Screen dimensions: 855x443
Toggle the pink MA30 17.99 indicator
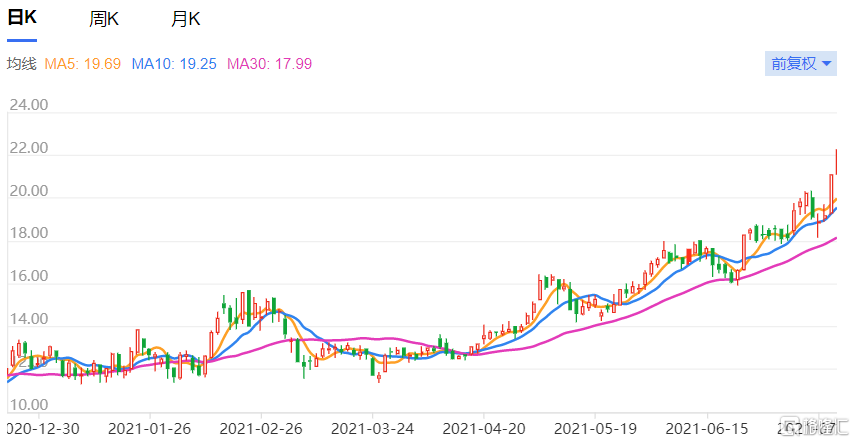[x=270, y=64]
